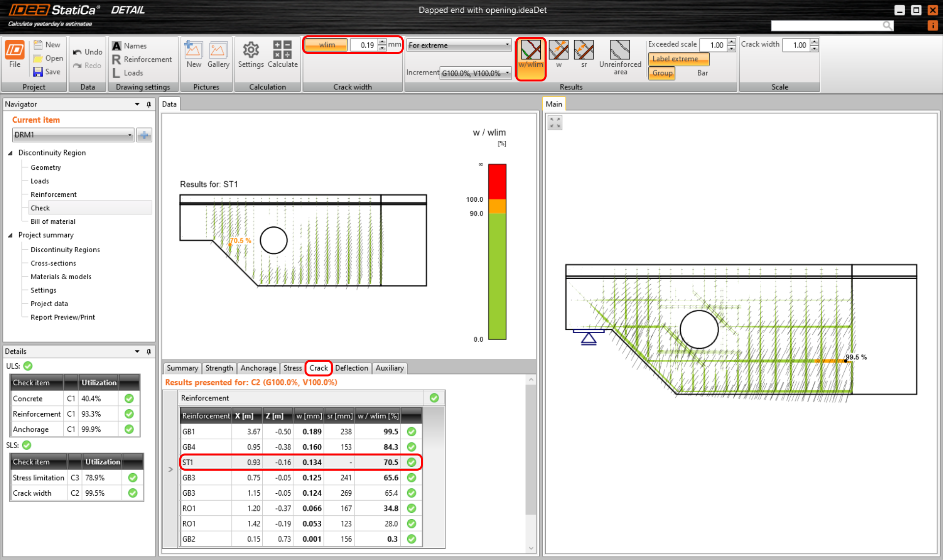This screenshot has height=560, width=943.
Task: Open the For extreme dropdown
Action: 459,45
